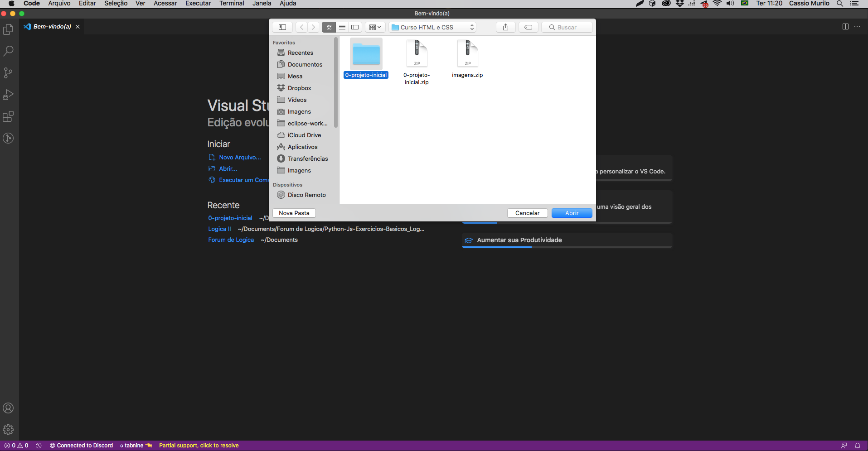Select Aplicativos in the sidebar
This screenshot has height=451, width=868.
coord(303,147)
